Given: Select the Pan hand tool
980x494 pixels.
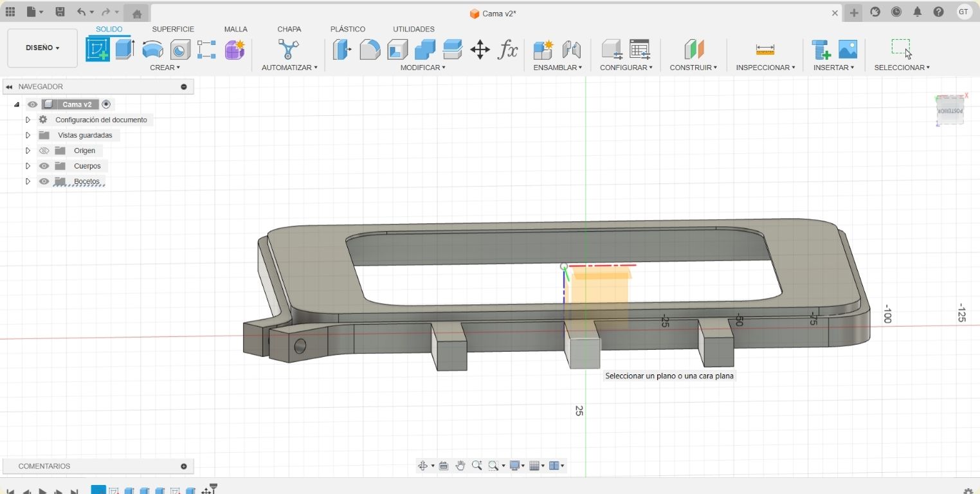Looking at the screenshot, I should click(460, 466).
